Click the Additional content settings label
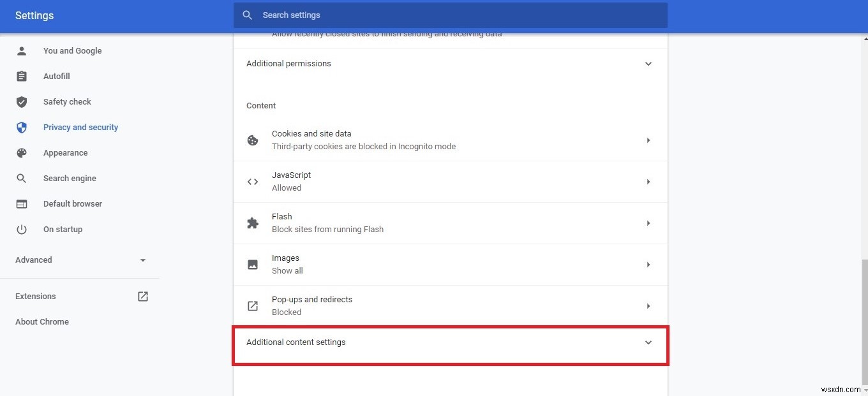The height and width of the screenshot is (396, 868). (296, 342)
